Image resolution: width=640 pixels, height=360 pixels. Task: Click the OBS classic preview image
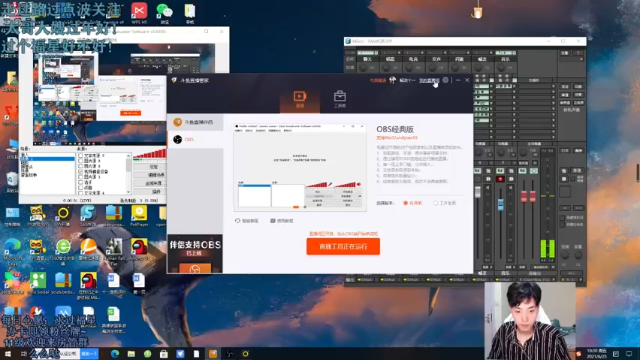(x=300, y=167)
